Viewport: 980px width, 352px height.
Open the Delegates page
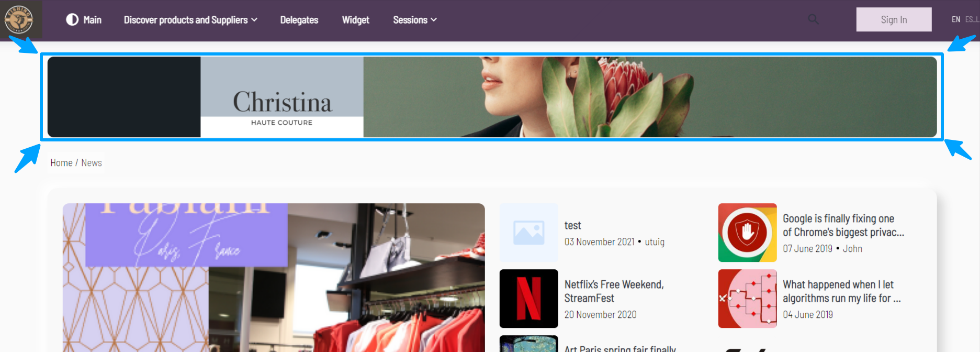(299, 20)
